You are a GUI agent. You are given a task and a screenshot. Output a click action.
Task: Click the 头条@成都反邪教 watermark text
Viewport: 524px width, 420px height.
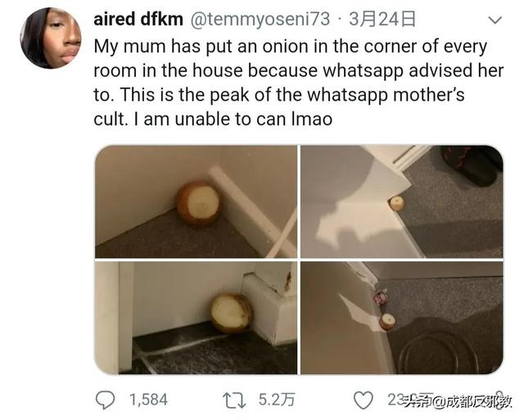[458, 401]
